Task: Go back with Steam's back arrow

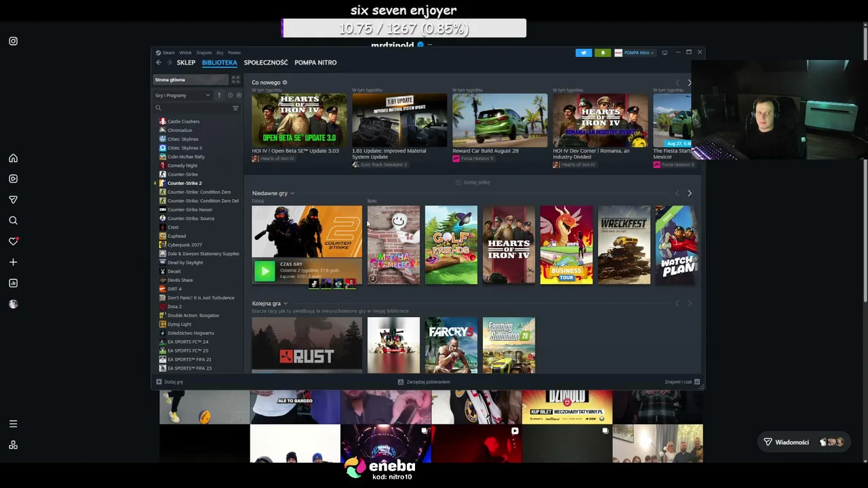Action: (x=159, y=62)
